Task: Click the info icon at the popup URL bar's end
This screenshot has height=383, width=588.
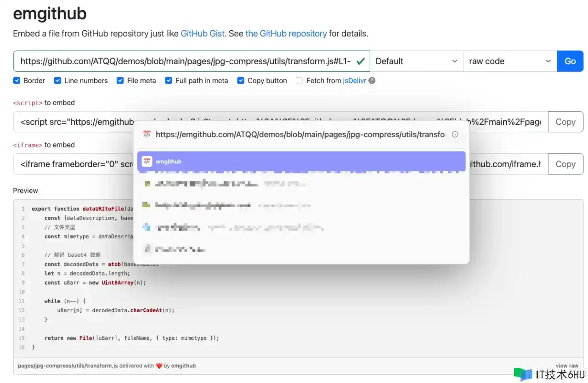Action: [x=455, y=135]
